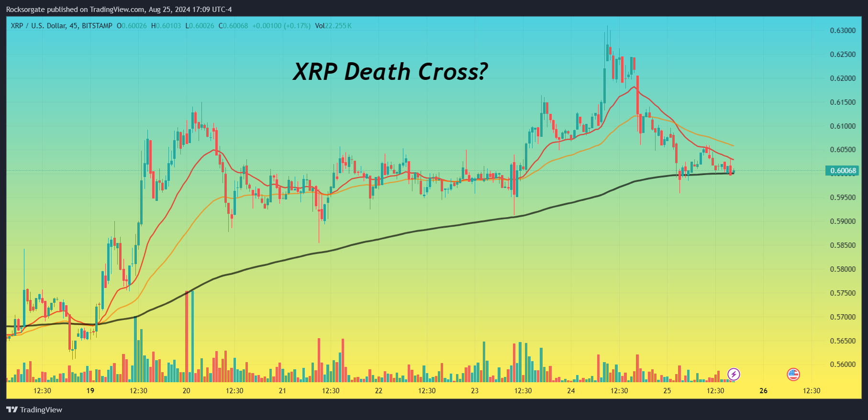This screenshot has height=420, width=868.
Task: Click the 0.60500 price axis label
Action: [843, 150]
